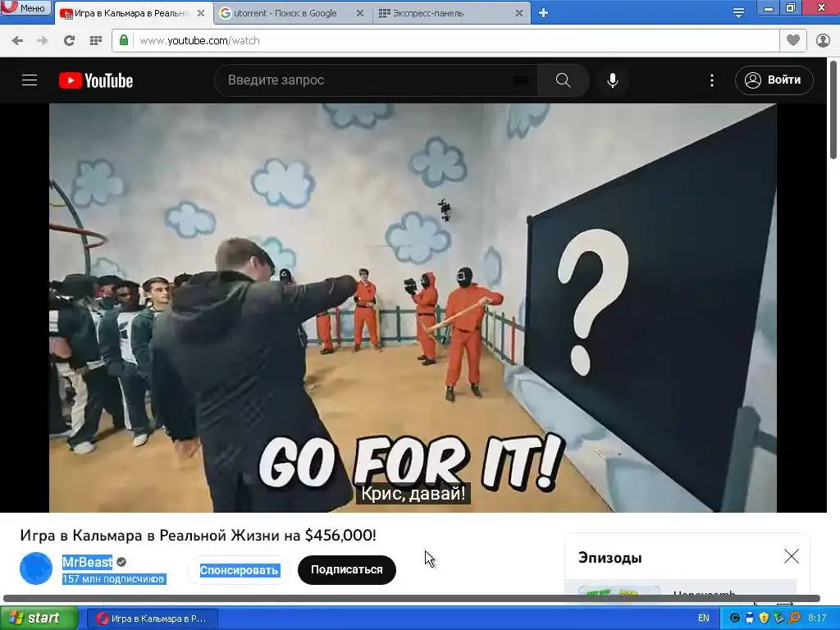
Task: Open the browser profile account icon
Action: pyautogui.click(x=823, y=41)
